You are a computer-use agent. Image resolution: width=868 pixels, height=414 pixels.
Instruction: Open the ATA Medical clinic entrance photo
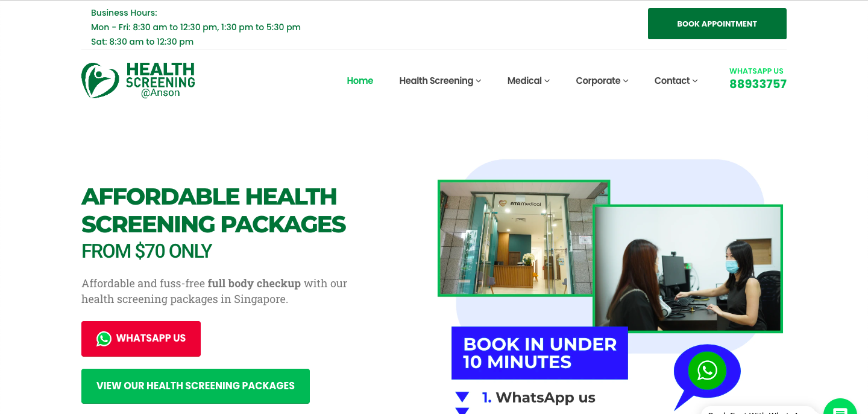523,238
